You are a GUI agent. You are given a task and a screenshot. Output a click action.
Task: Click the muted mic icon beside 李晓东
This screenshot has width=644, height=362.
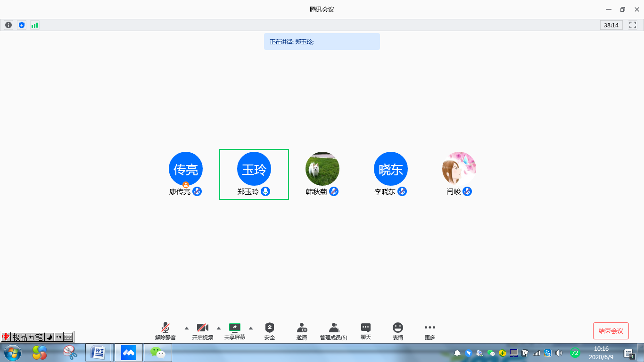pyautogui.click(x=402, y=191)
